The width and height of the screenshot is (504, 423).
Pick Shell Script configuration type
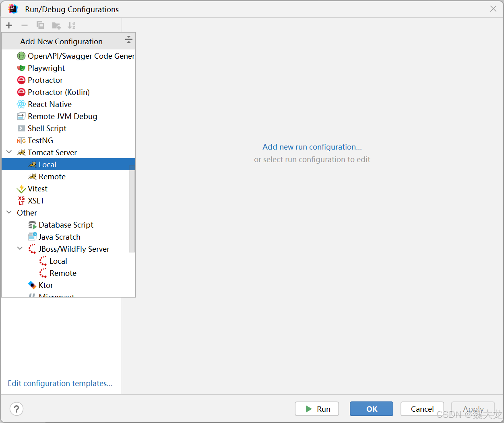point(68,128)
